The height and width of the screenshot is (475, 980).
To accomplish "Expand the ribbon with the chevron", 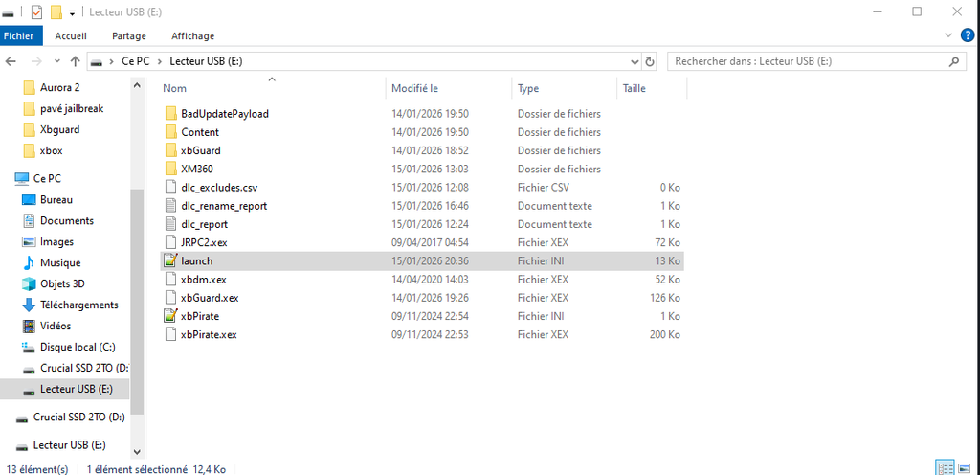I will (948, 35).
